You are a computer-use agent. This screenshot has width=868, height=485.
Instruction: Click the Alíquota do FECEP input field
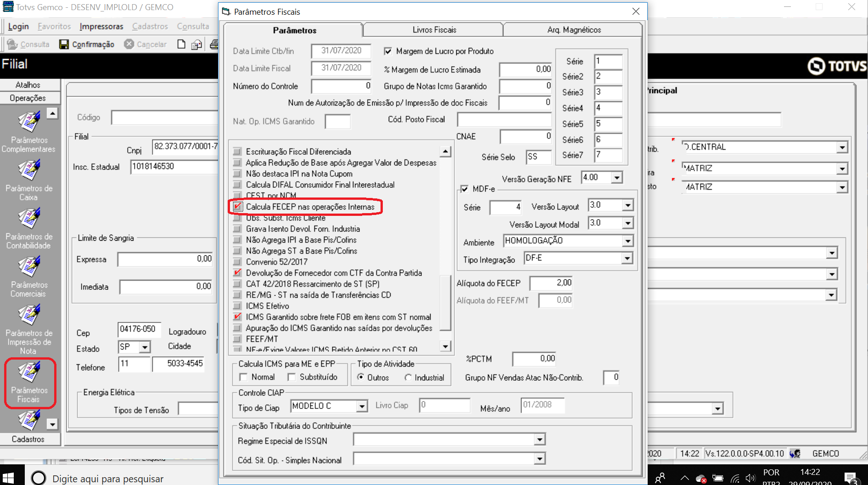coord(551,283)
